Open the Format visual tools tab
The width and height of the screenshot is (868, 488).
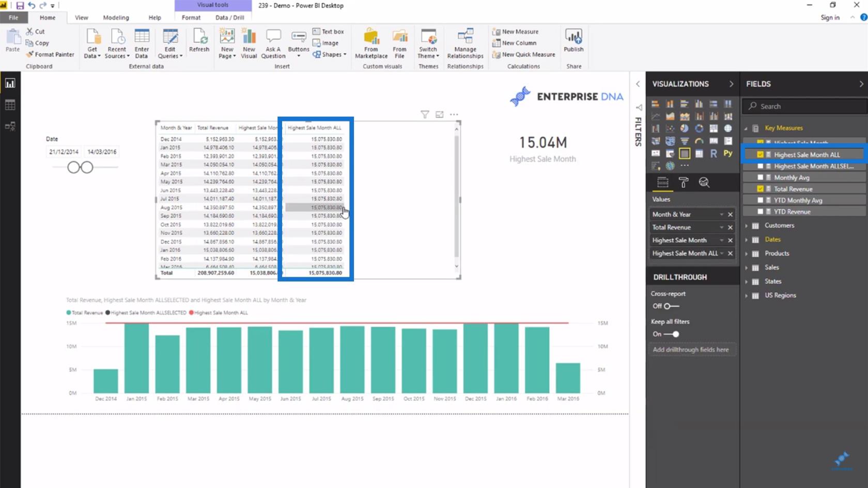191,18
